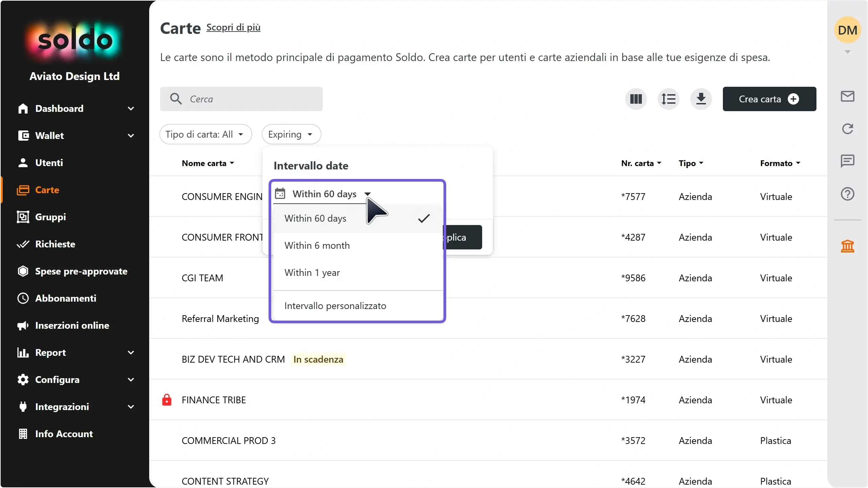Click the refresh icon in right rail
The image size is (868, 488).
click(x=847, y=129)
